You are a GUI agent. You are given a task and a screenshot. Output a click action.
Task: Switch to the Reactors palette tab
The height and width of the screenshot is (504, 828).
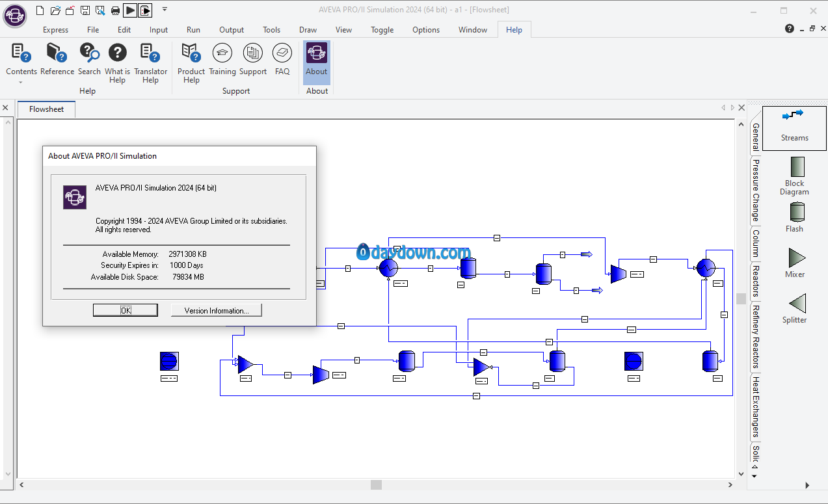coord(755,280)
